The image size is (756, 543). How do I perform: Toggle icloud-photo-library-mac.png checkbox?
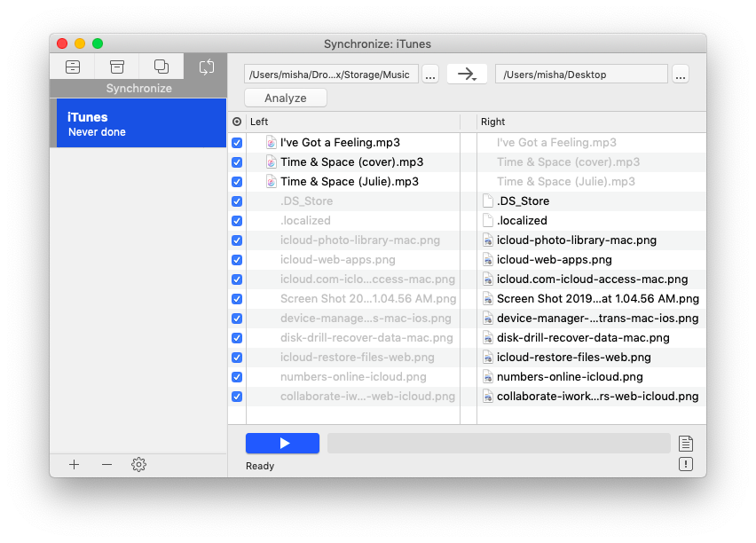coord(237,240)
